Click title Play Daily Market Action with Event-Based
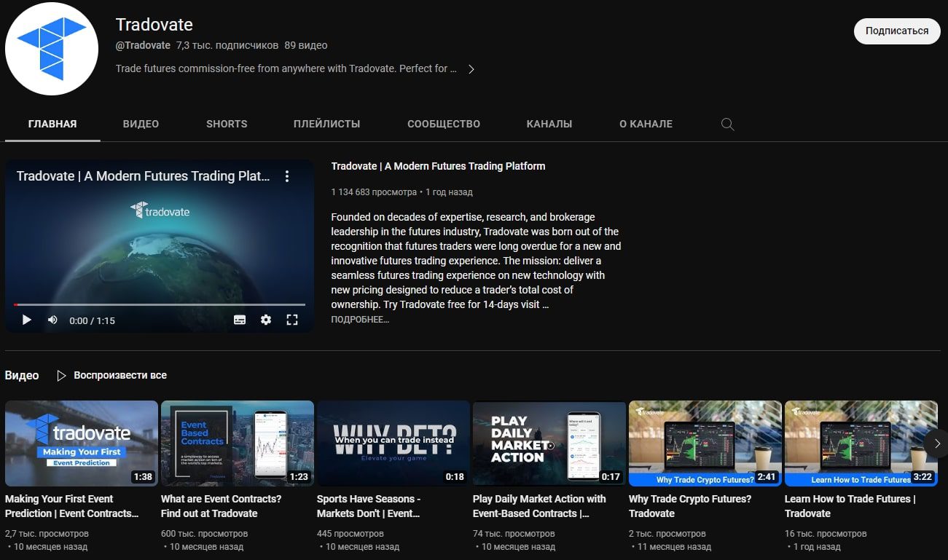Screen dimensions: 948x560 tap(539, 506)
